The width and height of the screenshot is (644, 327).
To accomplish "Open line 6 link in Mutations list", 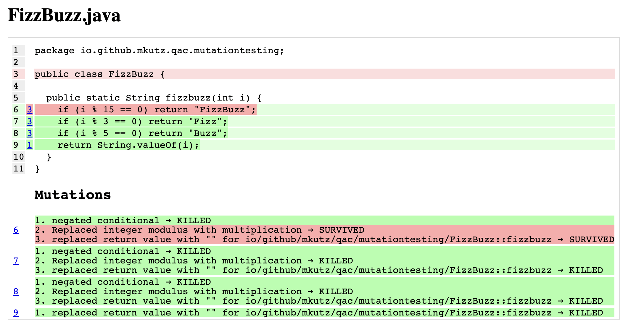I will tap(16, 230).
